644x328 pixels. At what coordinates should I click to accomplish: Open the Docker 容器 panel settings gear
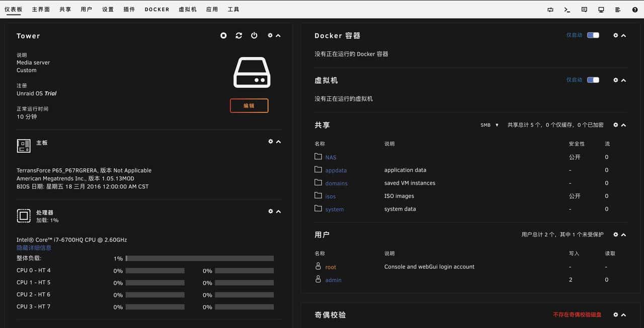point(615,35)
